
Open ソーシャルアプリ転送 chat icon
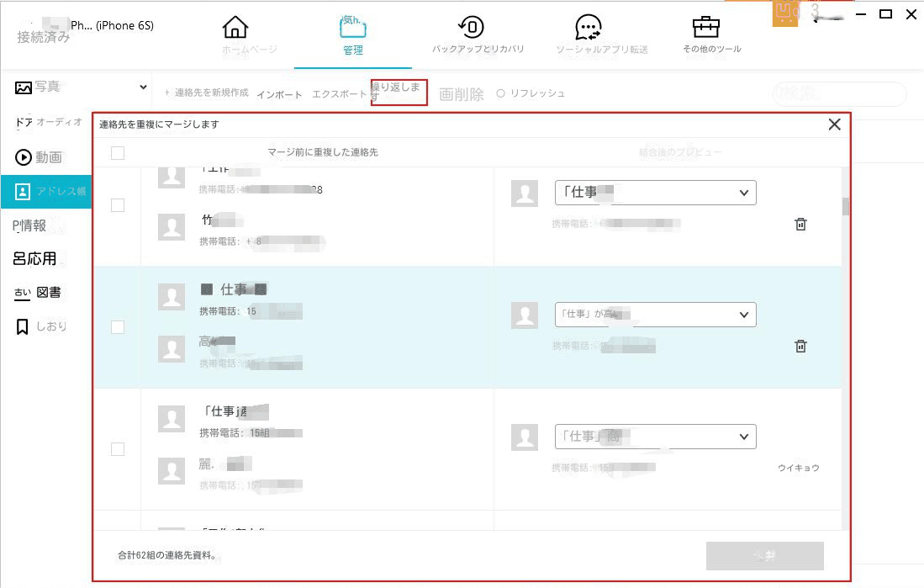[x=588, y=27]
